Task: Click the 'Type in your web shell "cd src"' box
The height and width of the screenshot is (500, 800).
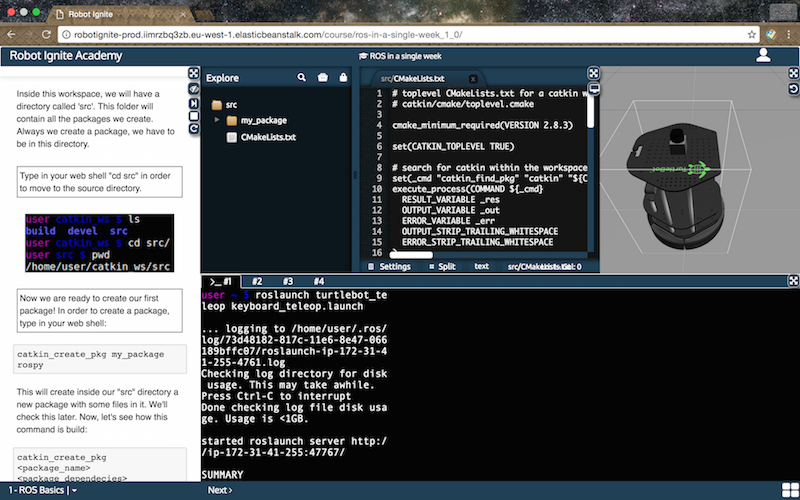Action: point(99,182)
